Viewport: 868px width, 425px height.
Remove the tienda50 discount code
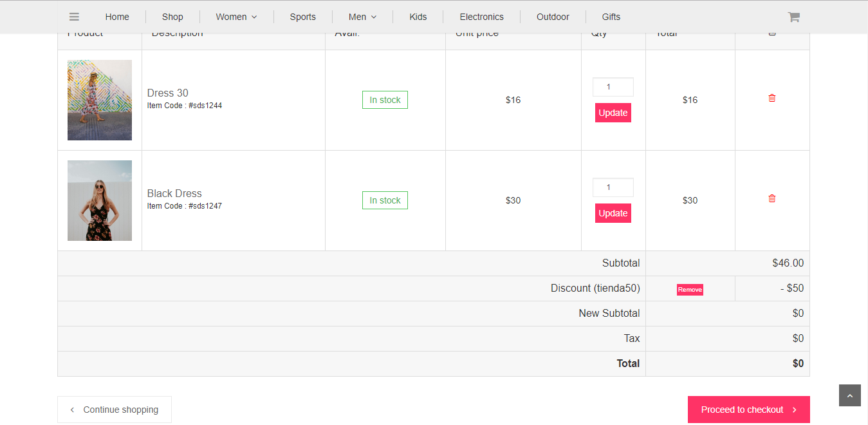(x=690, y=290)
